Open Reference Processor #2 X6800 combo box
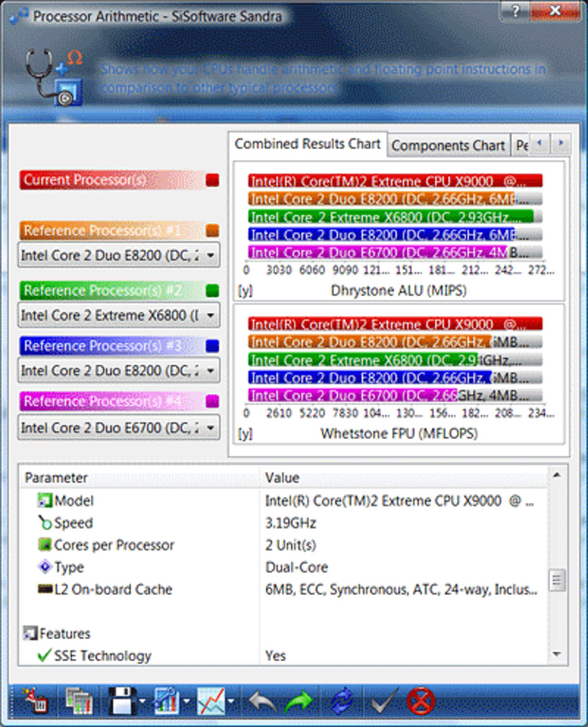Screen dimensions: 588x727 [119, 315]
